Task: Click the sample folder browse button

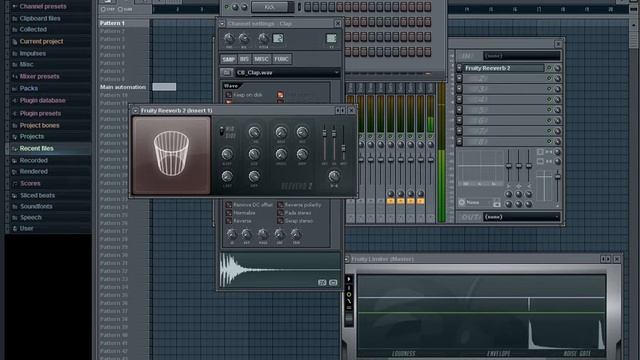Action: [x=227, y=73]
